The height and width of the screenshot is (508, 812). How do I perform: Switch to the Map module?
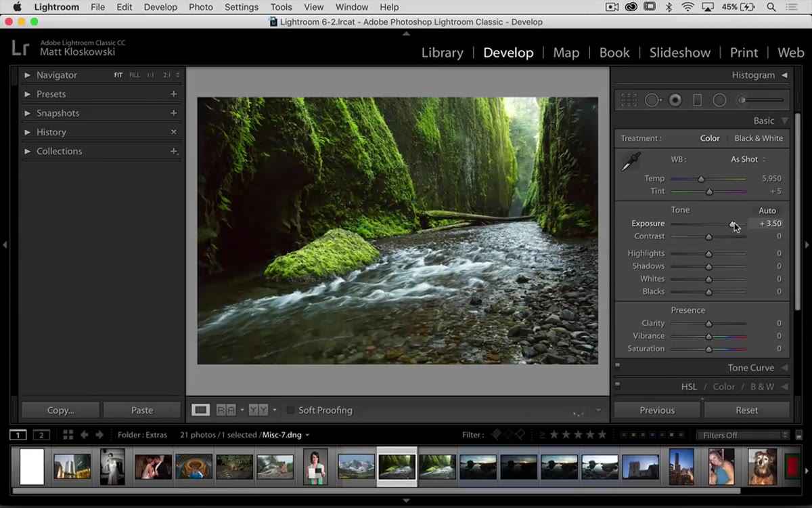click(x=566, y=52)
